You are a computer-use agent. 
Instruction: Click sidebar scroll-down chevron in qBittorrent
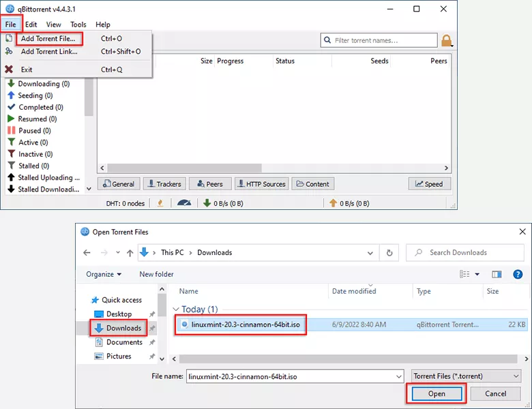(89, 189)
